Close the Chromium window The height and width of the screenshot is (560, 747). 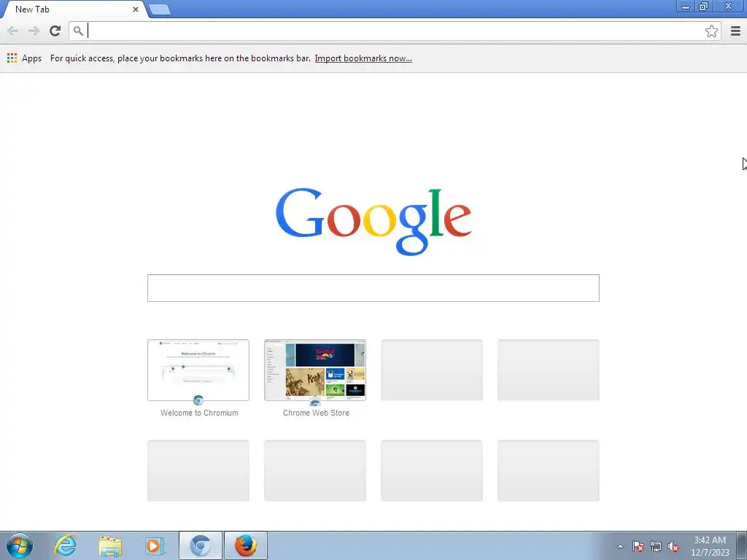(729, 6)
